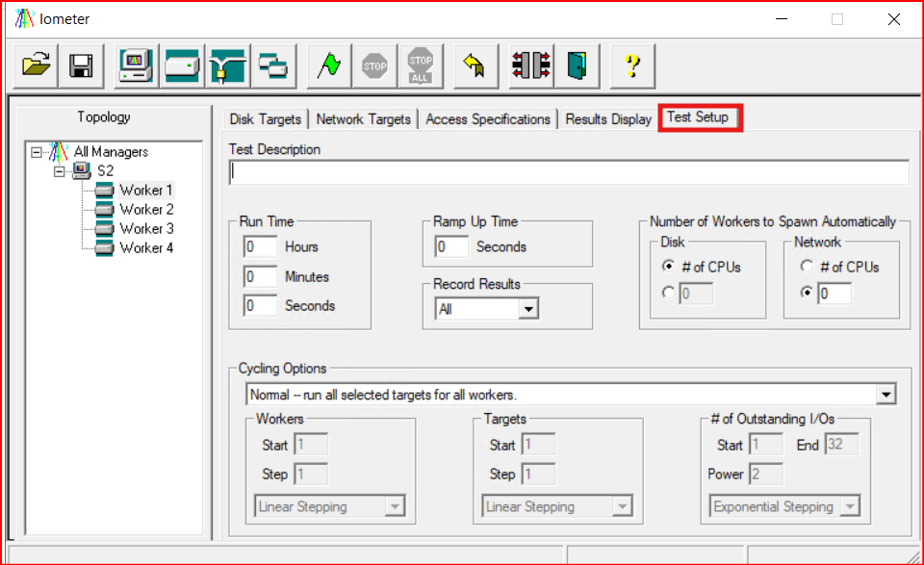Image resolution: width=924 pixels, height=565 pixels.
Task: Collapse the All Managers tree node
Action: point(37,151)
